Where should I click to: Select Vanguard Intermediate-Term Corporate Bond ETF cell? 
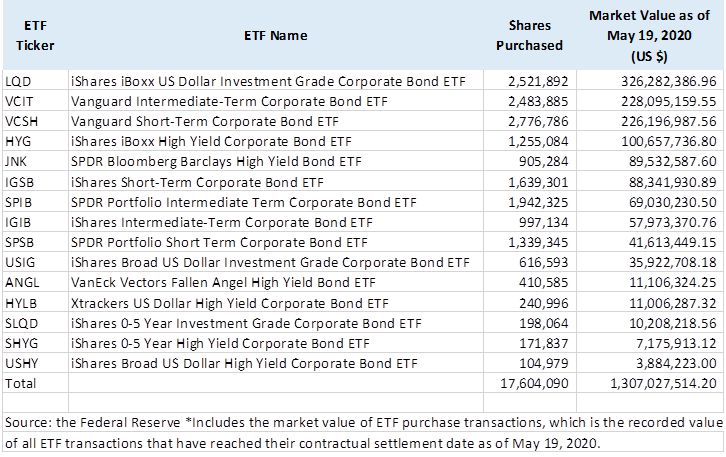click(x=275, y=101)
